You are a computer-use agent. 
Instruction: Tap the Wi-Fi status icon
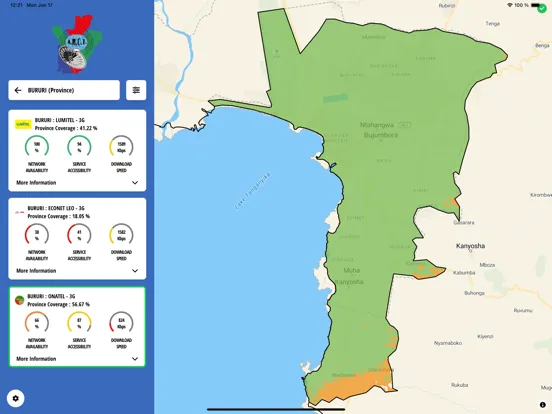tap(510, 5)
